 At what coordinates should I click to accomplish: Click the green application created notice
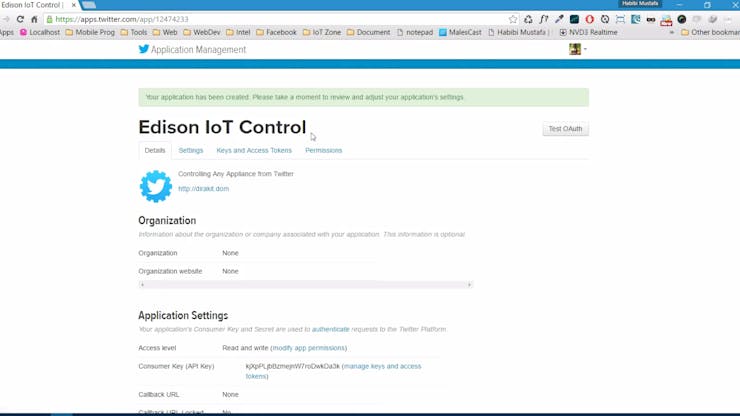[x=363, y=97]
